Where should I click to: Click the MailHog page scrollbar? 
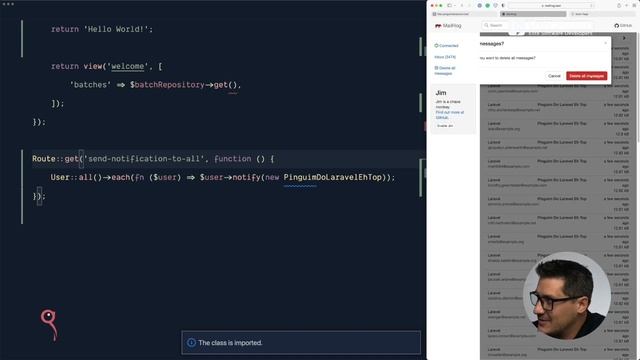click(x=638, y=87)
